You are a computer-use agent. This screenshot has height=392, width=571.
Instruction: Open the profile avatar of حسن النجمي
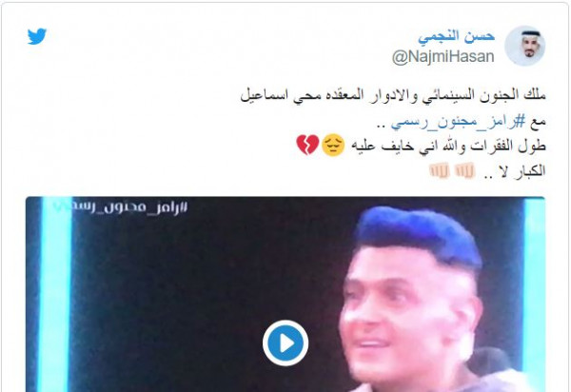[524, 46]
